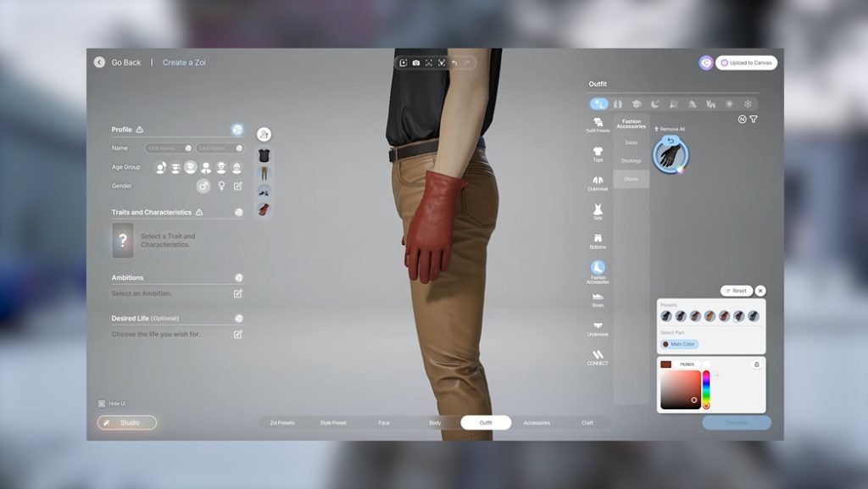Click the camera screenshot icon

pyautogui.click(x=415, y=63)
